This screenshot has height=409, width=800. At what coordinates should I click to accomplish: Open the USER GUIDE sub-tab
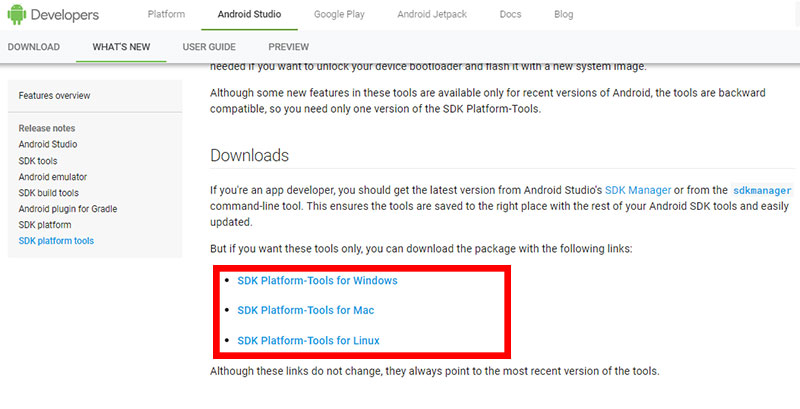click(209, 47)
